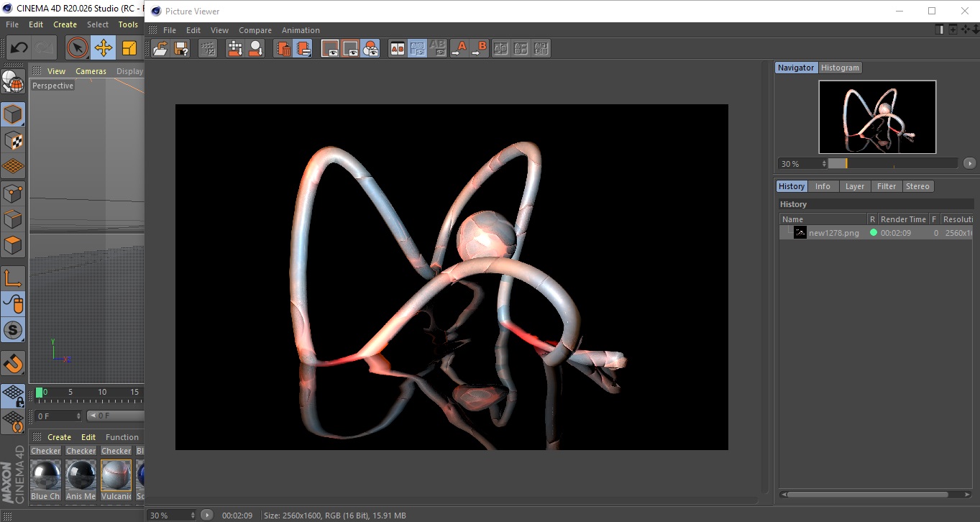Select the Move tool in Cinema 4D
This screenshot has width=980, height=522.
[x=104, y=48]
